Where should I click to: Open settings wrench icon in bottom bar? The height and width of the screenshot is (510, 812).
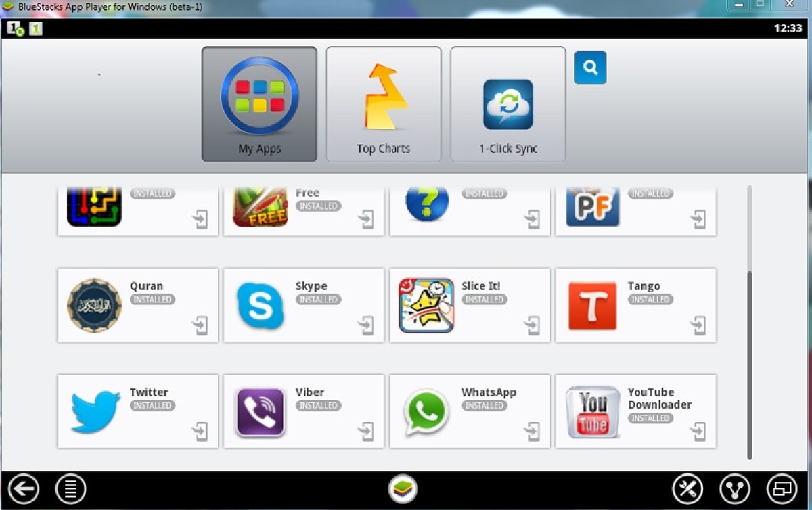tap(687, 489)
